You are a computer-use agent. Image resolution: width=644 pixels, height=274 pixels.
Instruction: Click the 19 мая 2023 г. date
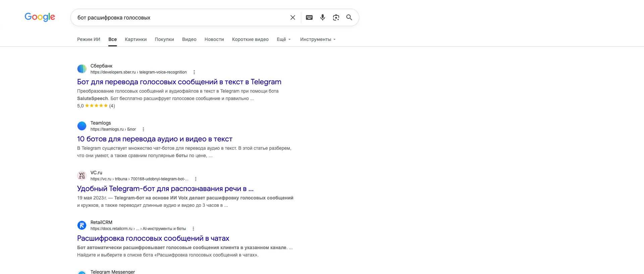click(92, 198)
